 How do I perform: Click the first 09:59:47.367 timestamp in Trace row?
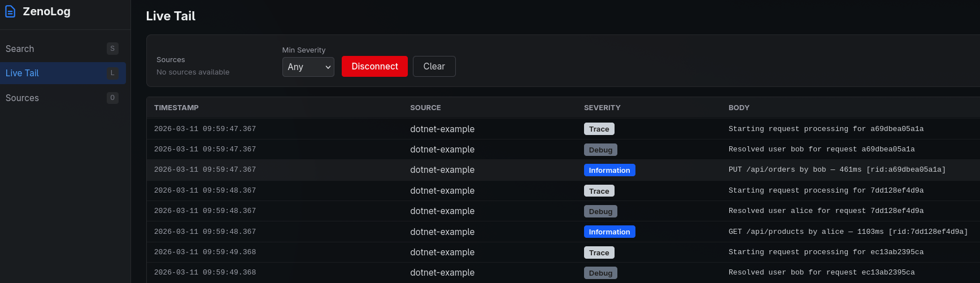click(205, 129)
